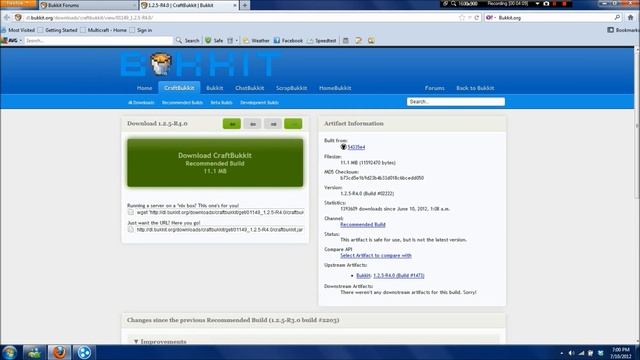The height and width of the screenshot is (360, 640).
Task: Open the Facebook toolbar shortcut
Action: (x=288, y=40)
